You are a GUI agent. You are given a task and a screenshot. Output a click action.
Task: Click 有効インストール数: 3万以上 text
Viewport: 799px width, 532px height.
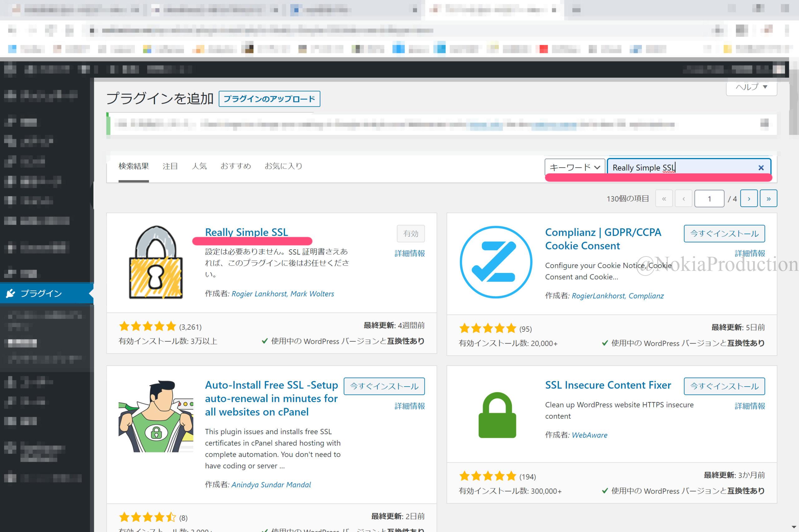tap(168, 341)
